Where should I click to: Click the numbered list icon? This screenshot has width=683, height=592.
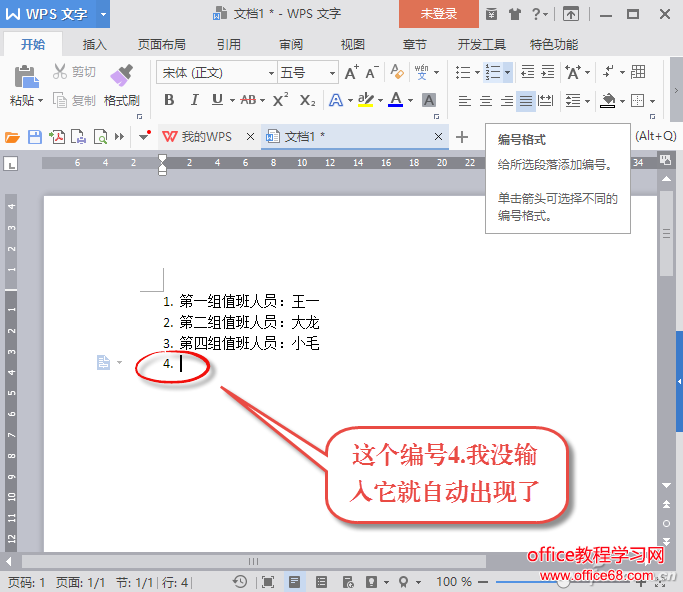coord(493,72)
